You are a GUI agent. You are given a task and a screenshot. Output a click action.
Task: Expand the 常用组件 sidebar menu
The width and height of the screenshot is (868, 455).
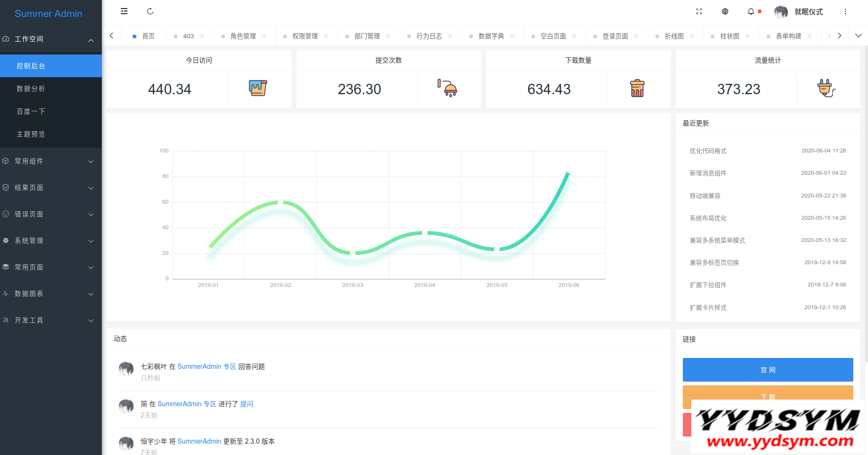[51, 161]
